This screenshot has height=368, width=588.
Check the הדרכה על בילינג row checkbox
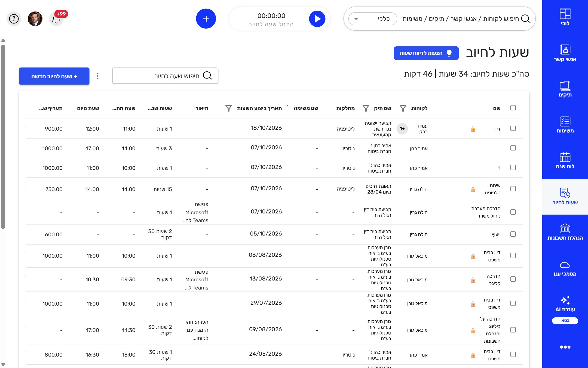click(513, 330)
